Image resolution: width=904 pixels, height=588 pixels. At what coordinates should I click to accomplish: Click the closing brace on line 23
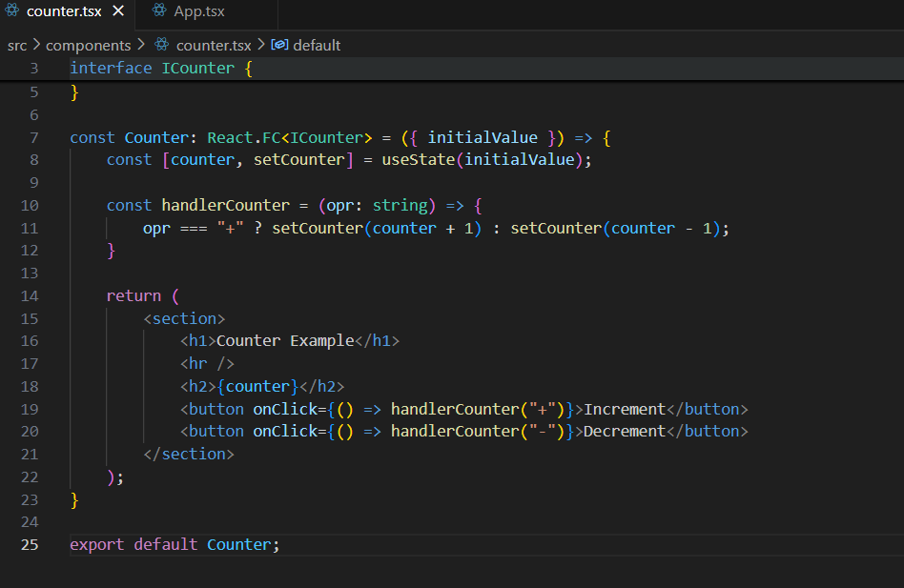[x=74, y=500]
